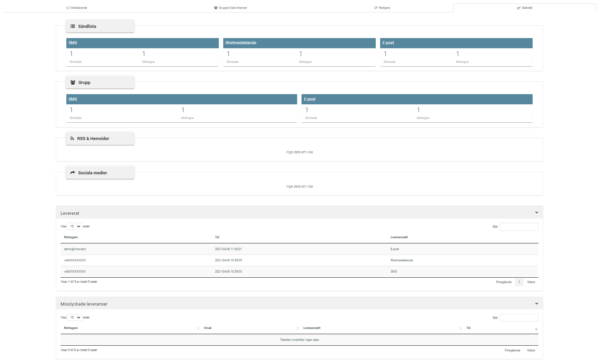Switch to Grupper/läskvittenser tab

click(230, 8)
